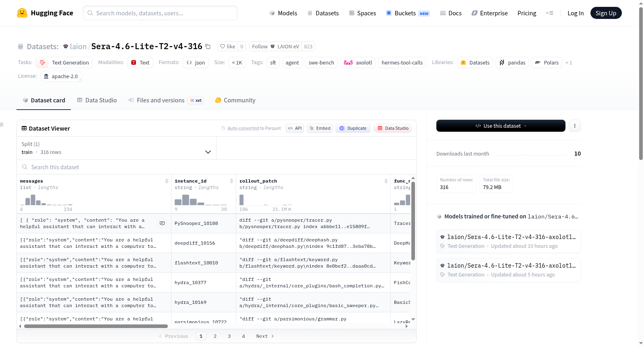Sort the messages column
The height and width of the screenshot is (347, 644).
point(167,181)
